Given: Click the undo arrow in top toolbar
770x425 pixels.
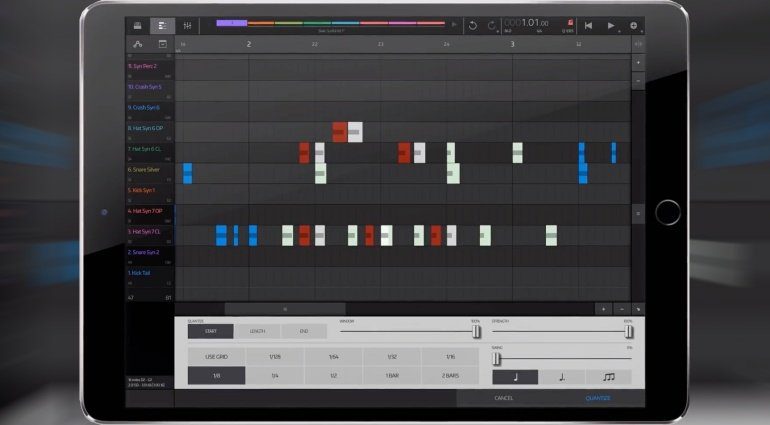Looking at the screenshot, I should tap(472, 25).
